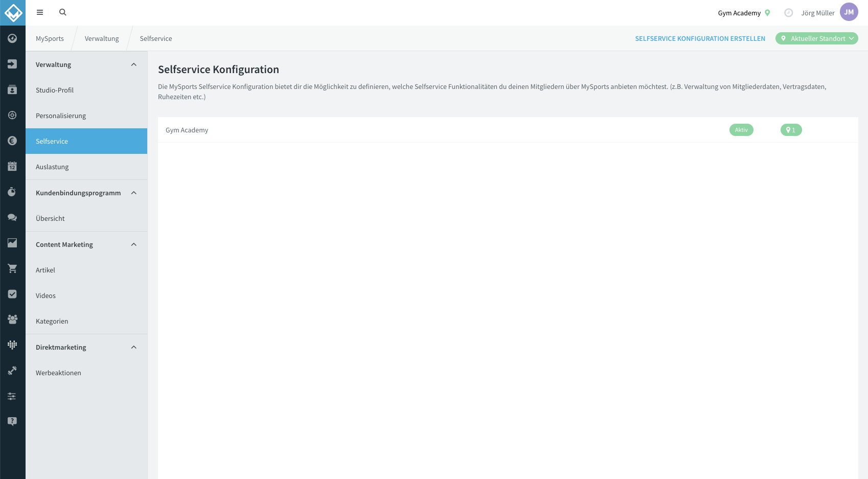Image resolution: width=868 pixels, height=479 pixels.
Task: Open the member card icon in sidebar
Action: click(x=12, y=89)
